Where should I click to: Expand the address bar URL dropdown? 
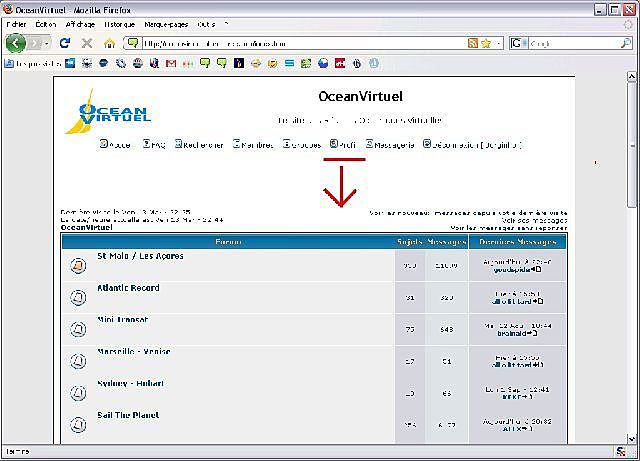click(498, 43)
